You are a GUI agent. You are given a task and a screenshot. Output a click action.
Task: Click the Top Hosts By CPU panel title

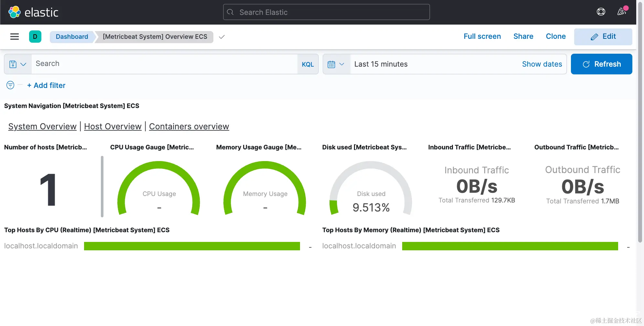(x=87, y=230)
